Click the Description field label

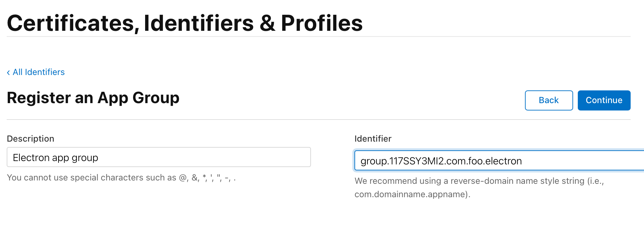pyautogui.click(x=30, y=139)
